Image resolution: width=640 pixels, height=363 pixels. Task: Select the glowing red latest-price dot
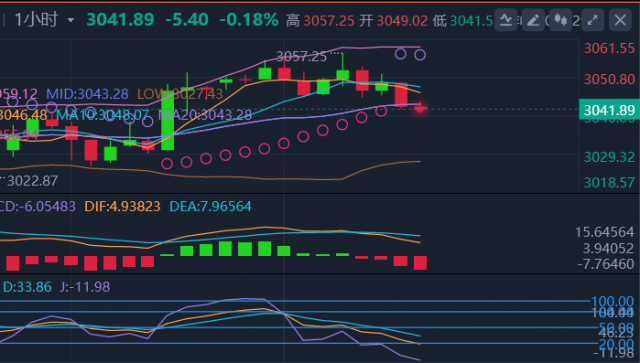(420, 109)
